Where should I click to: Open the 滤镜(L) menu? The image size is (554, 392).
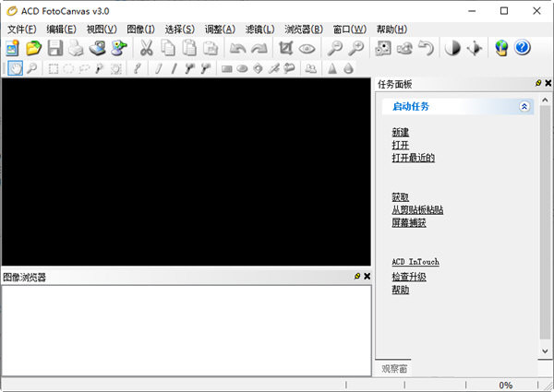[x=260, y=30]
